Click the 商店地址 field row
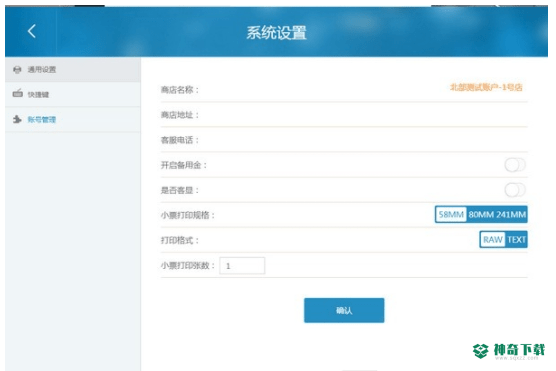Screen dimensions: 556x371 pyautogui.click(x=344, y=115)
